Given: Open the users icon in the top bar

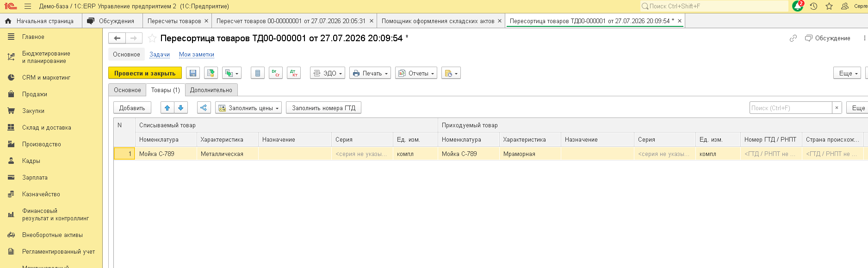Looking at the screenshot, I should point(845,6).
